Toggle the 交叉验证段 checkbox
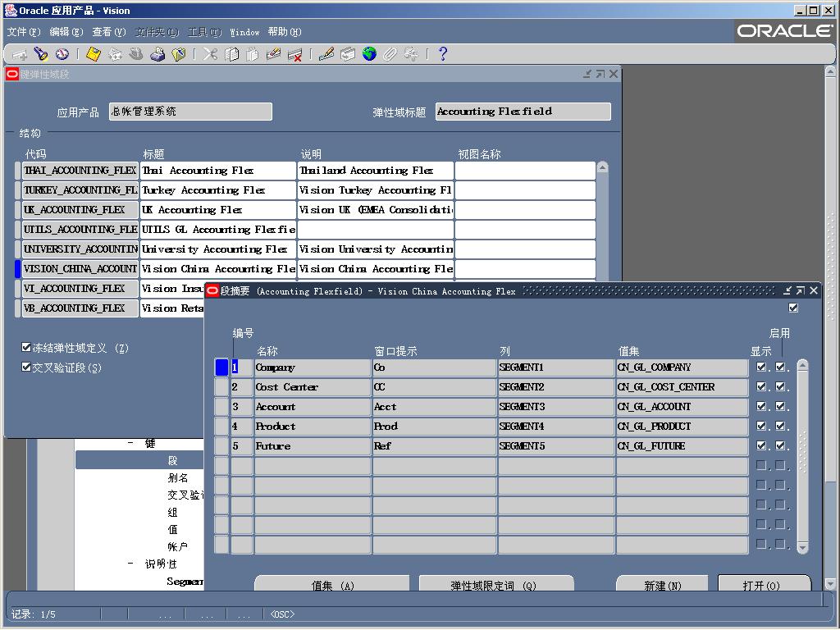Screen dimensions: 840x630 (26, 367)
